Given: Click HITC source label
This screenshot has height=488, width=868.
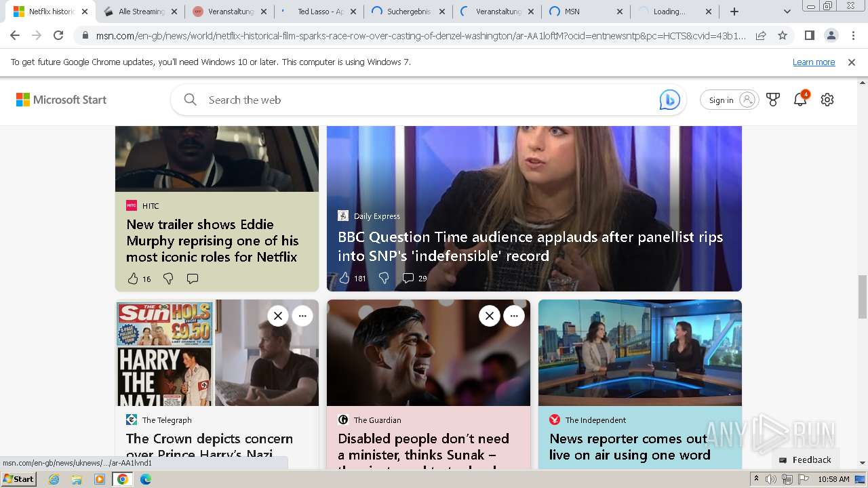Looking at the screenshot, I should [x=151, y=205].
